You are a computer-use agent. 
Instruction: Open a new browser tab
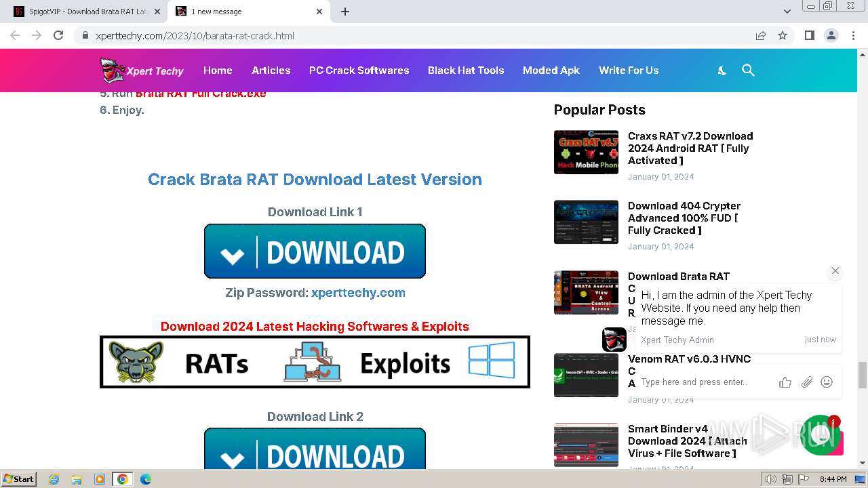tap(345, 12)
